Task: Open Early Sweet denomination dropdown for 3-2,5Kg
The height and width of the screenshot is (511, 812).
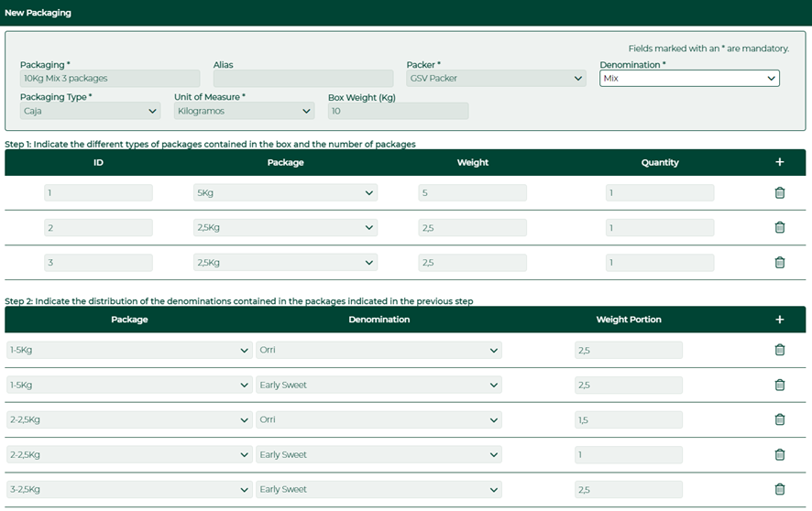Action: coord(379,489)
